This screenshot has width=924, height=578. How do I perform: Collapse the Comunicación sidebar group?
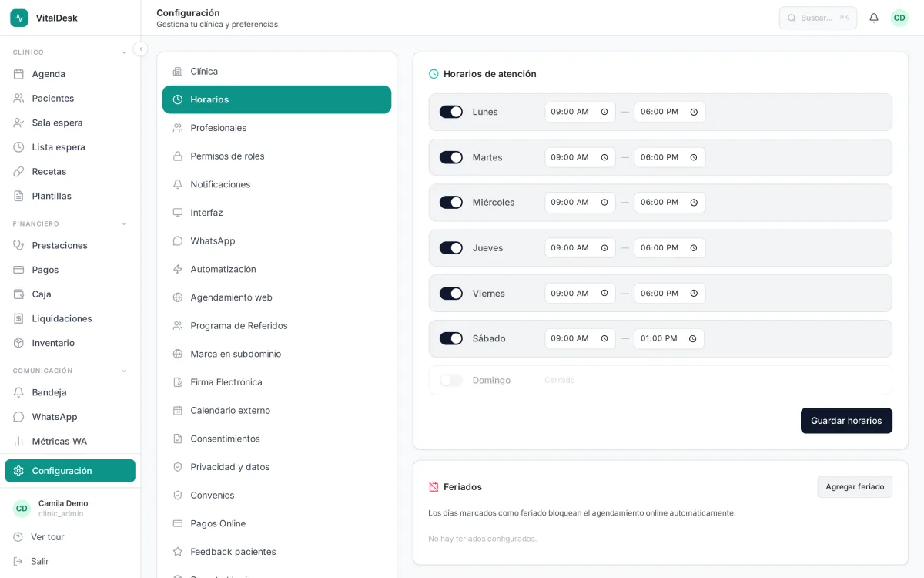[124, 371]
